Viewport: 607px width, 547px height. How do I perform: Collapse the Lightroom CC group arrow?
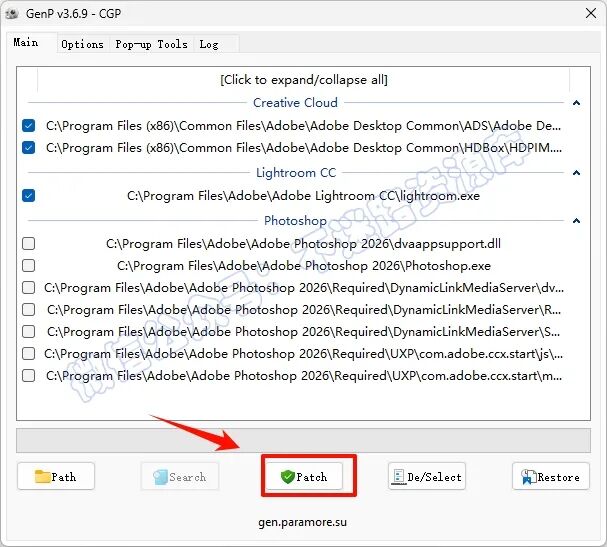point(576,173)
